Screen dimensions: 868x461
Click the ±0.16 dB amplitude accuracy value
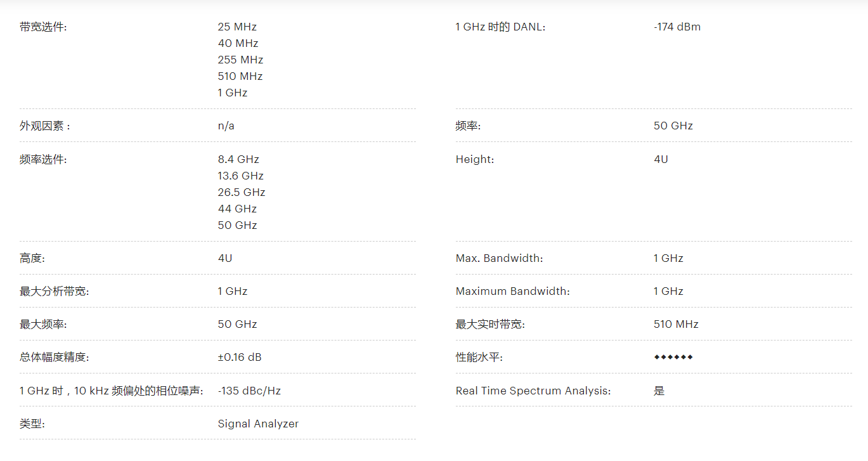pyautogui.click(x=240, y=357)
